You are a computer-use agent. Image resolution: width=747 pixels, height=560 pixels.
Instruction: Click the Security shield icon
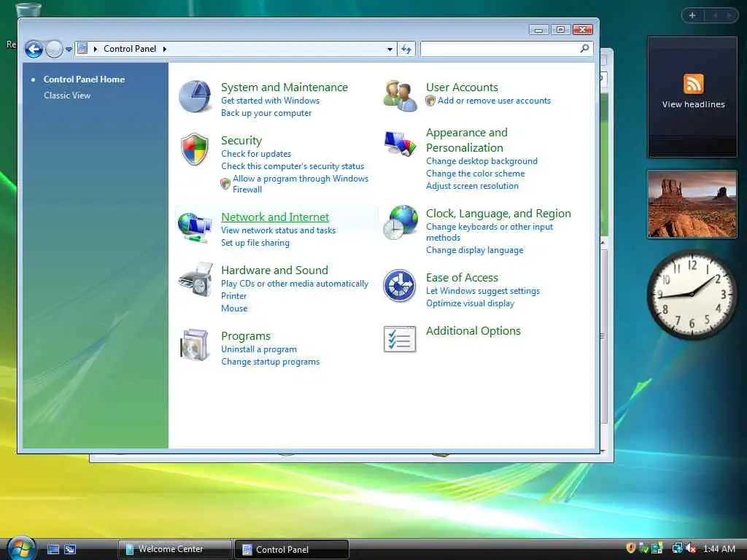pyautogui.click(x=194, y=149)
